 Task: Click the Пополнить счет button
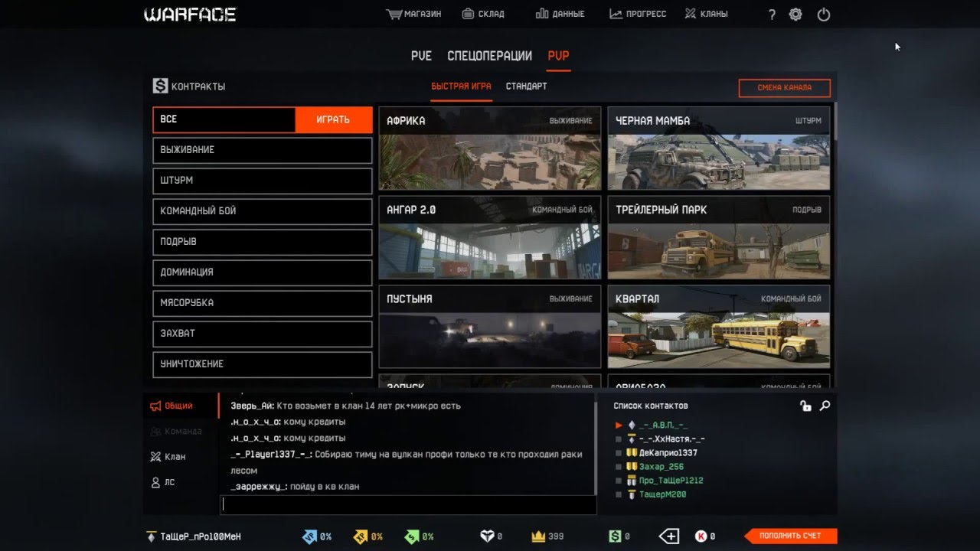[791, 536]
